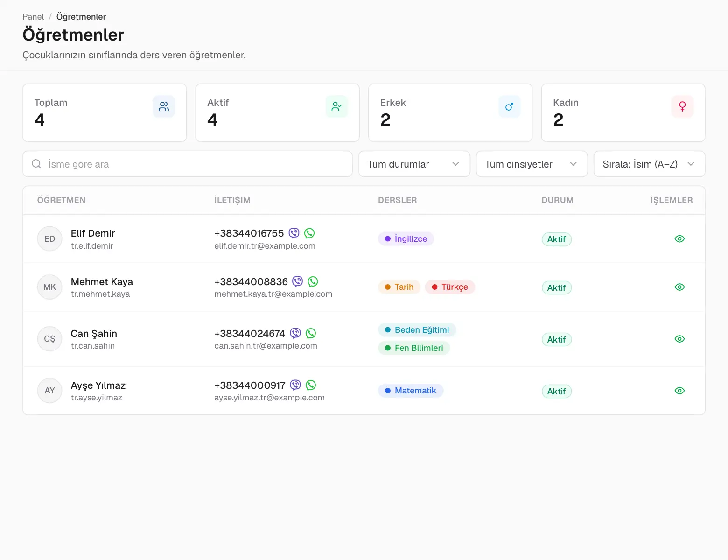This screenshot has width=728, height=560.
Task: View Can Şahin details eye icon
Action: (x=679, y=339)
